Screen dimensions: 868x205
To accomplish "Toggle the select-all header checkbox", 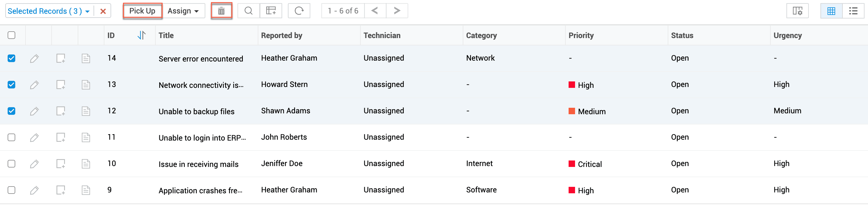I will [x=11, y=35].
